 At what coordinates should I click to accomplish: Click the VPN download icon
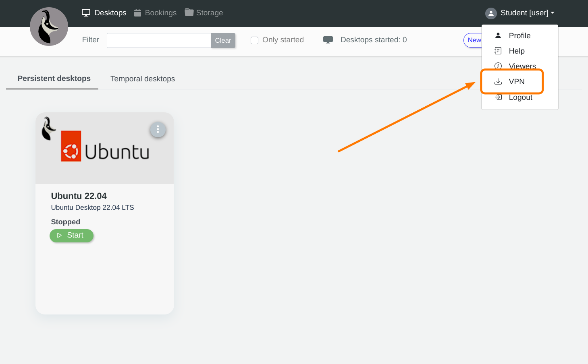(x=498, y=81)
